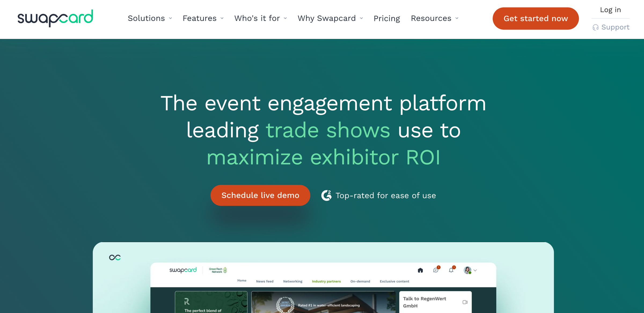Click the GreenTech Network event logo
This screenshot has height=313, width=644.
tap(217, 270)
